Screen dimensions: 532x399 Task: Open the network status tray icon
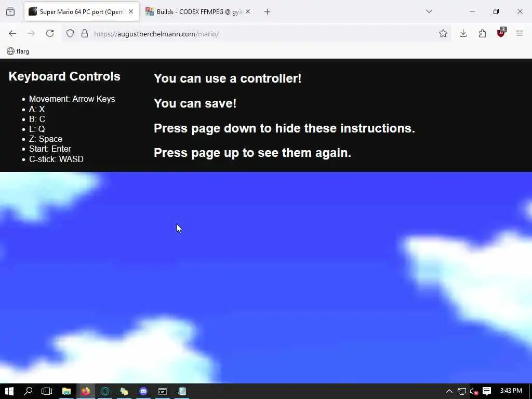pos(461,391)
